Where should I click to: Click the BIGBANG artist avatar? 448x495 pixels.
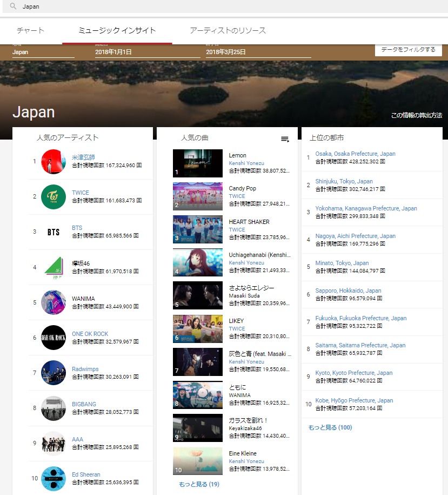pyautogui.click(x=54, y=408)
